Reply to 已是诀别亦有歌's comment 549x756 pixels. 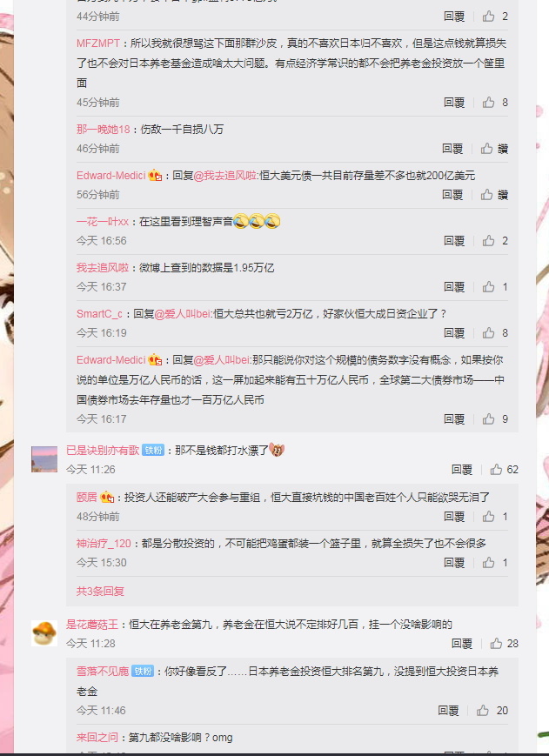coord(462,469)
